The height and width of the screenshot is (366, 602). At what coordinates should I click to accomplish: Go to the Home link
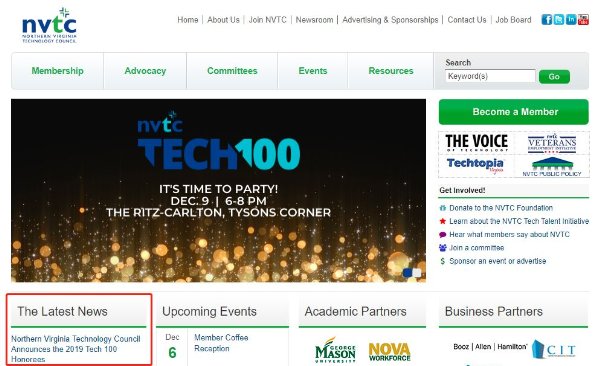188,20
